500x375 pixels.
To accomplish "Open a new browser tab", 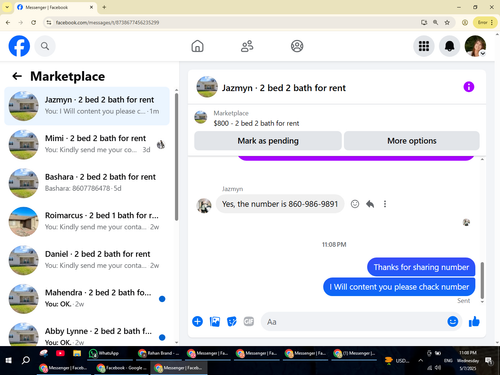I will click(104, 7).
